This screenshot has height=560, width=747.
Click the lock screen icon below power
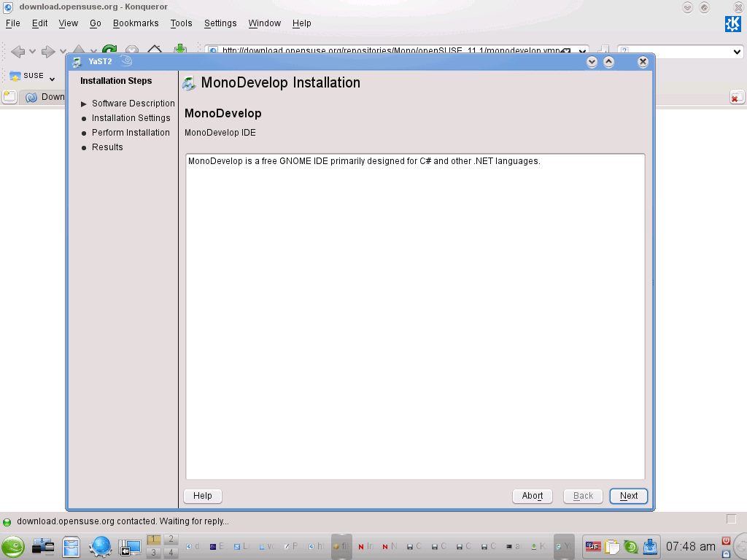click(726, 554)
